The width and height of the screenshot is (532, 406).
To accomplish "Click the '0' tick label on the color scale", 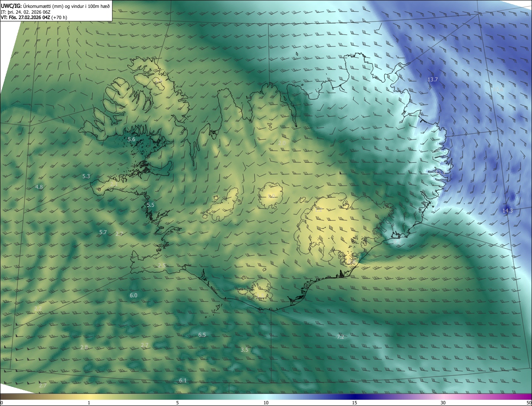I will tap(2, 403).
